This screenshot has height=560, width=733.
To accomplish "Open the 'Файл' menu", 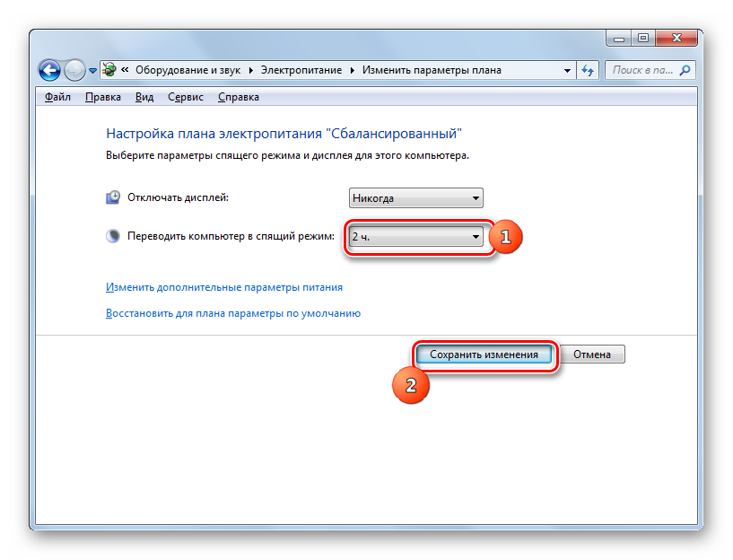I will 57,97.
